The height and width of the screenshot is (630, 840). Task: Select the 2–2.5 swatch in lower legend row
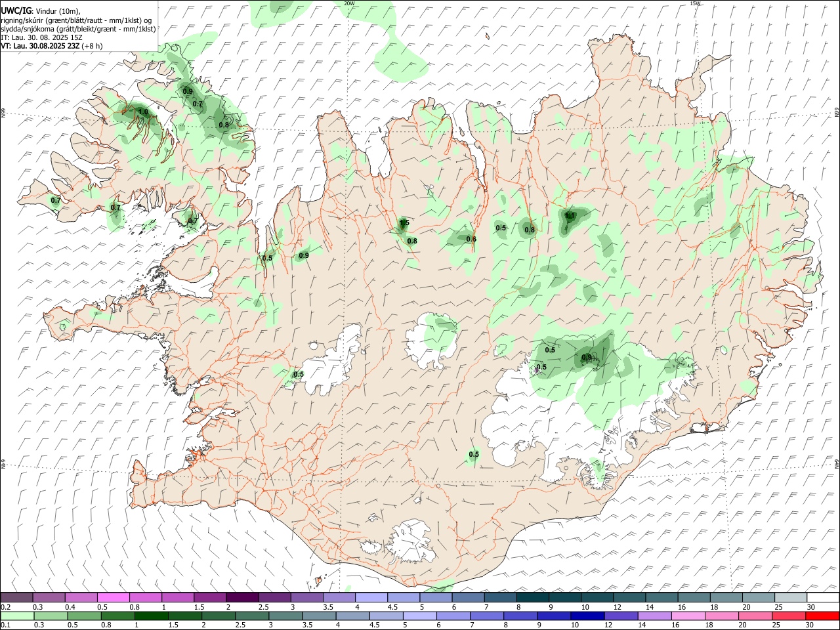tap(219, 616)
